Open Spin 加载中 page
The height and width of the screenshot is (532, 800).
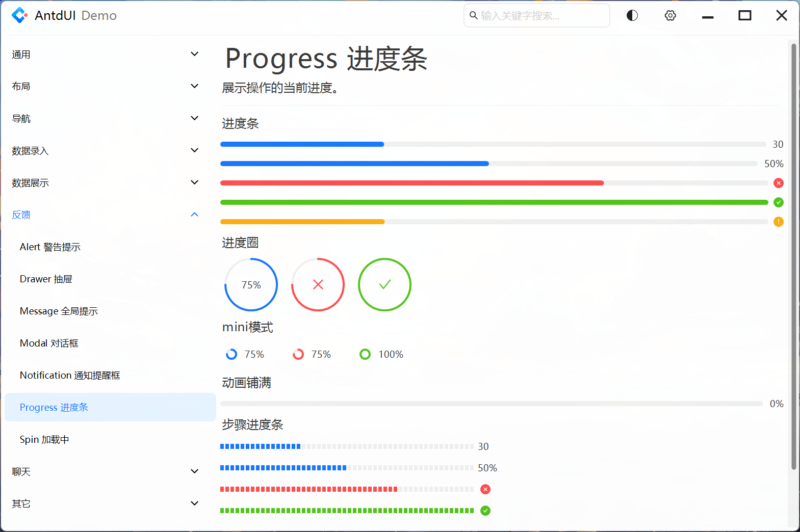pyautogui.click(x=44, y=440)
